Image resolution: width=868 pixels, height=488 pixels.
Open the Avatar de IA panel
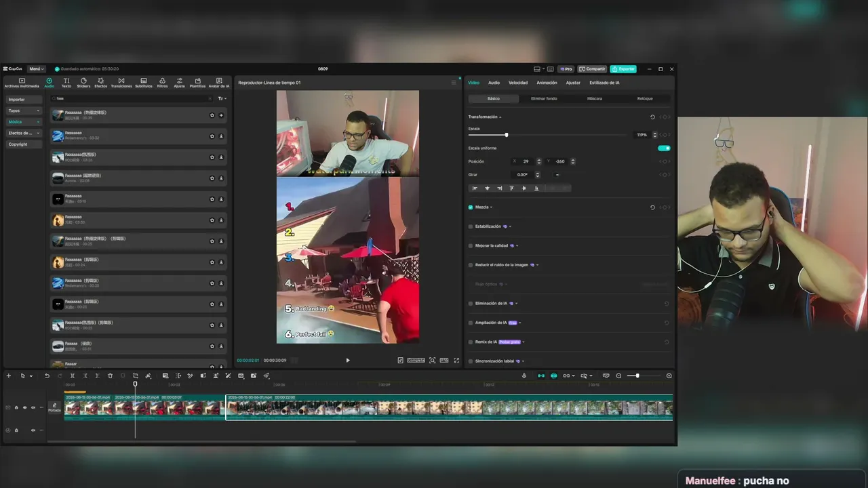click(x=219, y=83)
